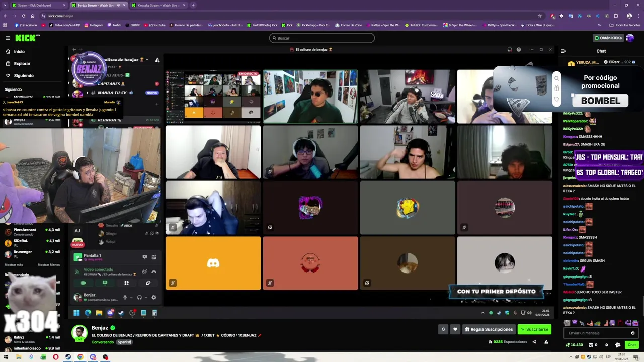Open a new browser tab
644x362 pixels.
193,5
